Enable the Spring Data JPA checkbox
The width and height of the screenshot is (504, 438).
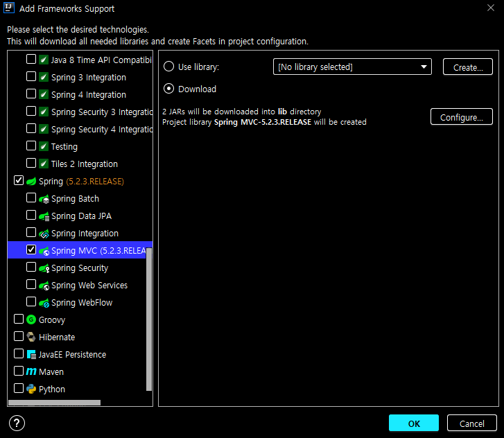click(x=31, y=216)
